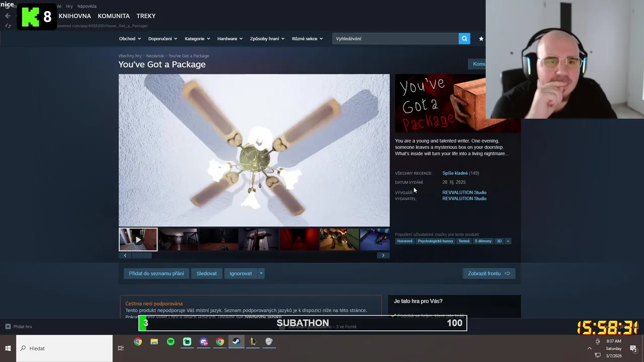The height and width of the screenshot is (362, 644).
Task: Click the thumbnail strip scrollbar handle
Action: [x=141, y=255]
